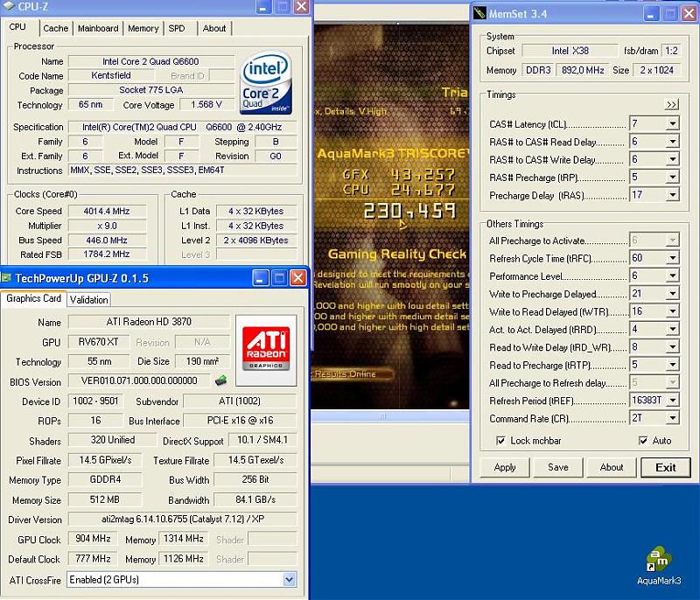Click the GPU Clock 904 MHz field
The image size is (700, 600).
pos(93,539)
